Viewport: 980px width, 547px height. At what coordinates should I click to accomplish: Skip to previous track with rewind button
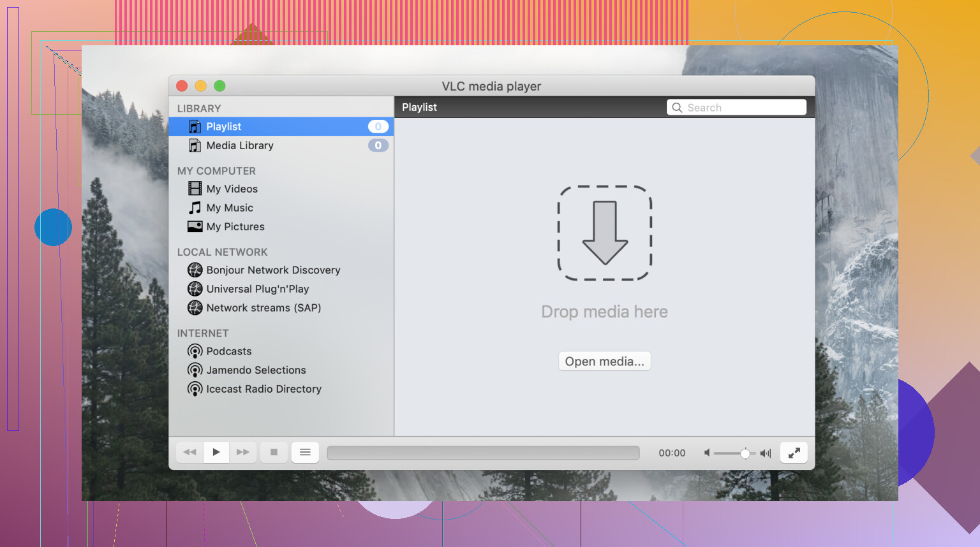tap(189, 452)
